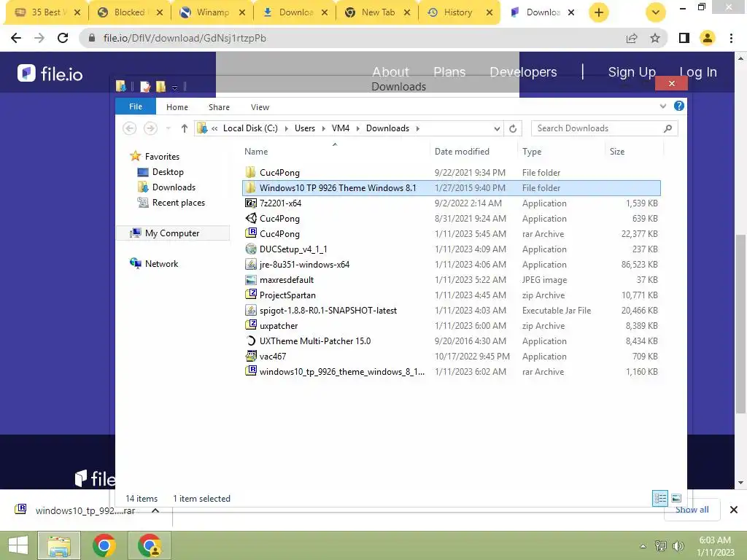Open Chrome three-dot menu
Screen dimensions: 747x560
point(731,38)
